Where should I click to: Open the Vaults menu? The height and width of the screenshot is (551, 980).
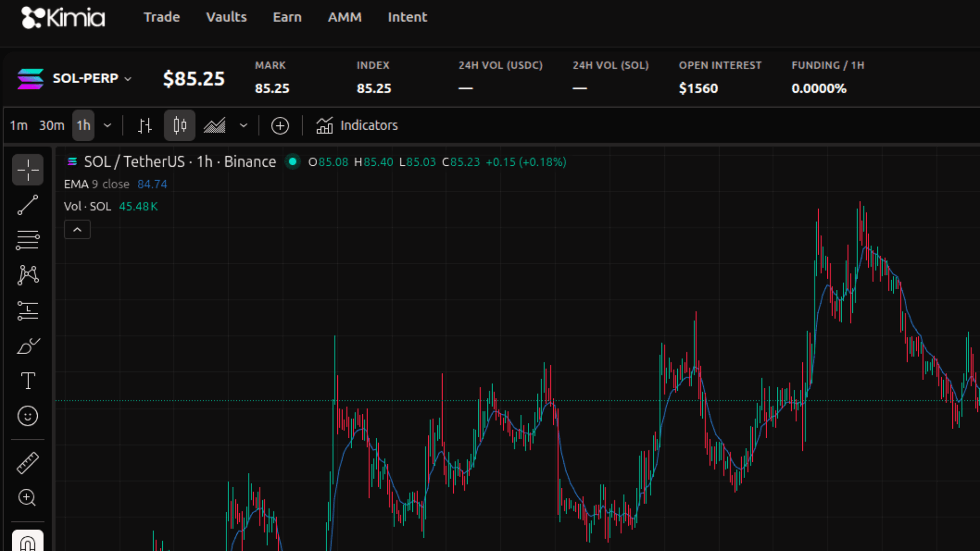point(226,17)
